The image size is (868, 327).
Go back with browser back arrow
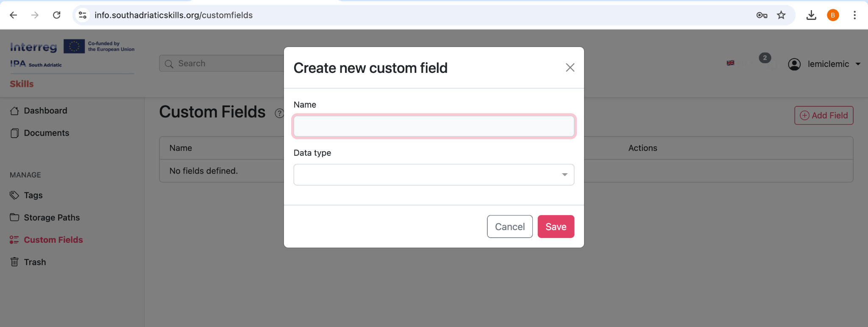pyautogui.click(x=14, y=15)
